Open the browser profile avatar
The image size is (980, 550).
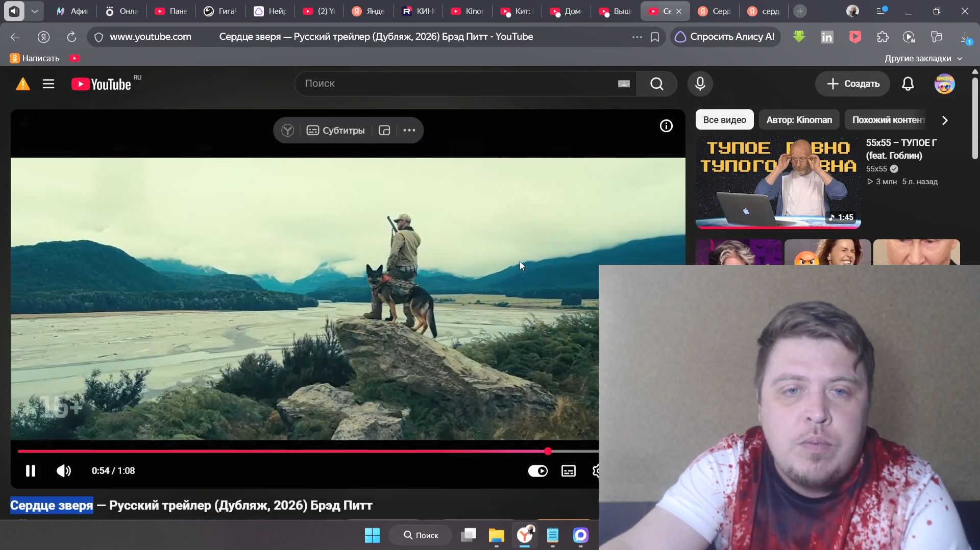(x=852, y=11)
